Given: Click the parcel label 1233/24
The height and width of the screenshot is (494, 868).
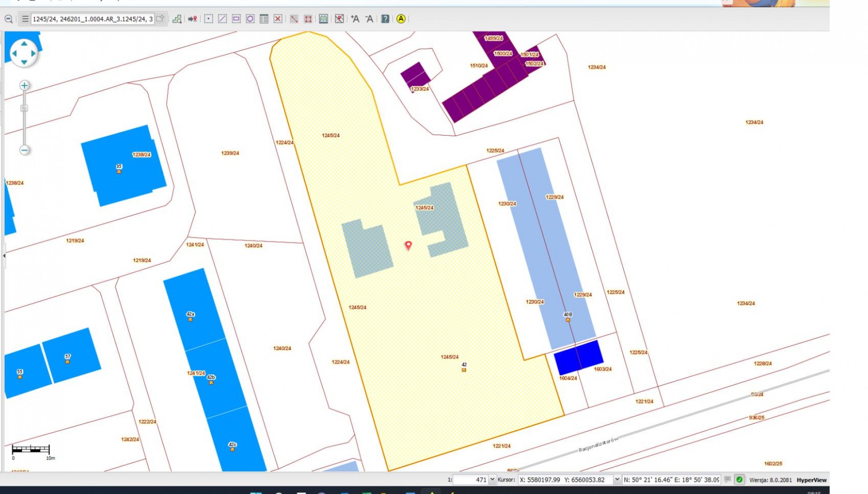Looking at the screenshot, I should (x=420, y=89).
